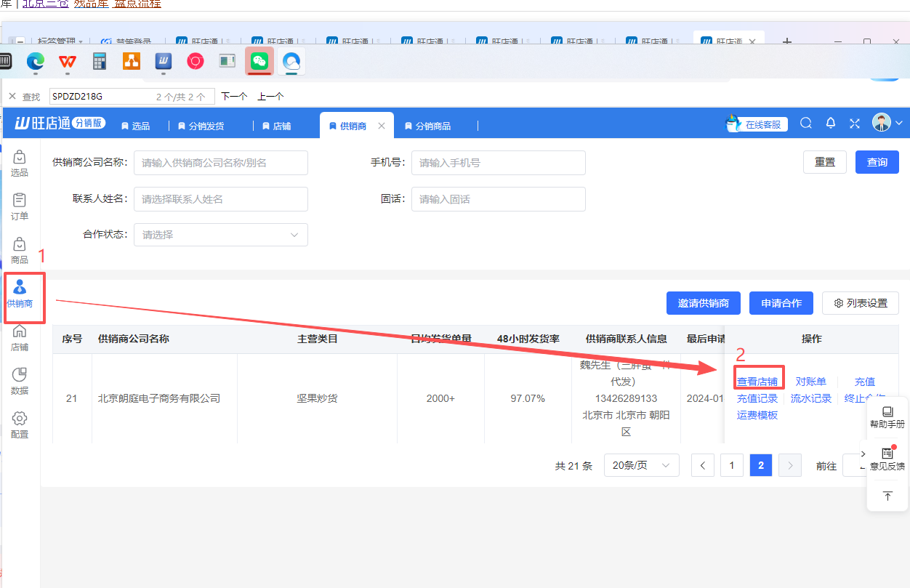The image size is (910, 588).
Task: Go to page 1 of results
Action: coord(731,465)
